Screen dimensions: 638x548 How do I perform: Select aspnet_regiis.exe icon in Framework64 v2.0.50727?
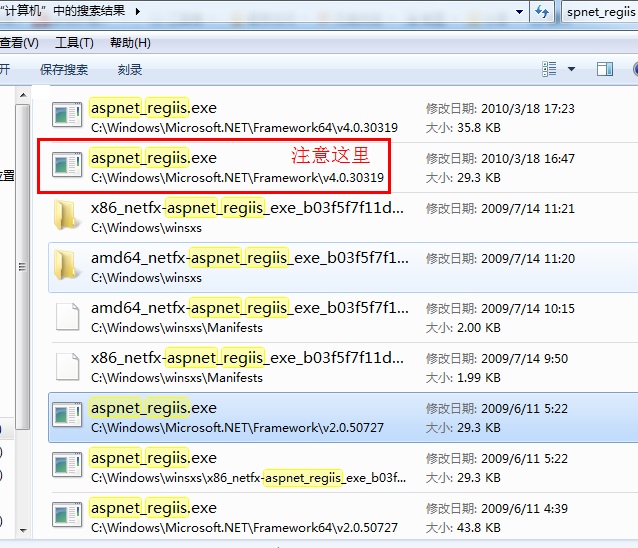pos(67,515)
